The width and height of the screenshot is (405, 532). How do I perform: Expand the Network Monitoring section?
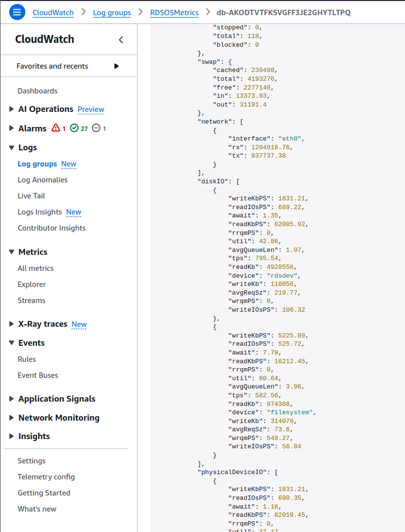tap(11, 418)
